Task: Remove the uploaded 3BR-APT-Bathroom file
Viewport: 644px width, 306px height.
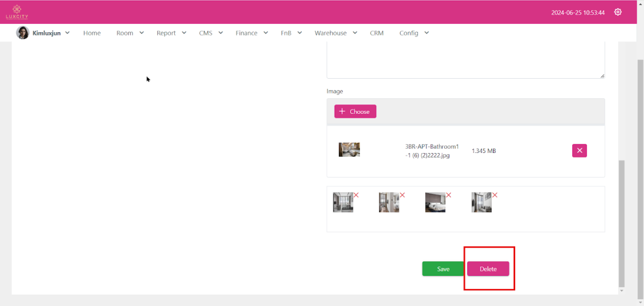Action: coord(579,150)
